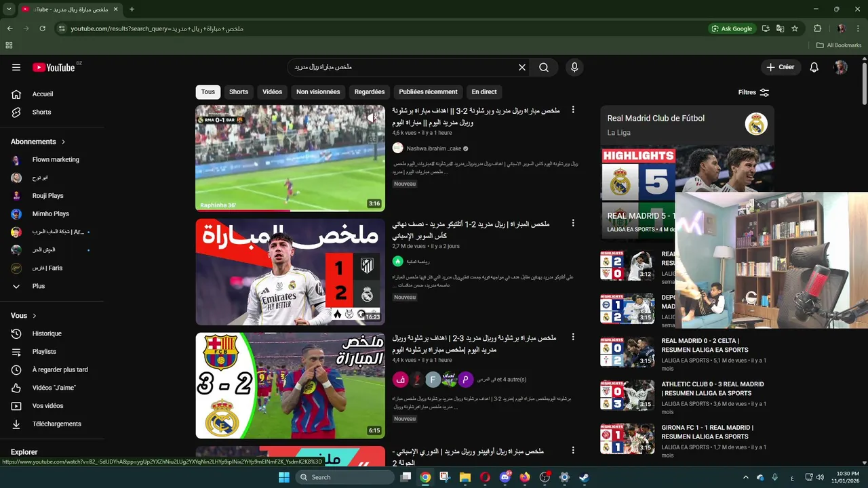This screenshot has width=868, height=488.
Task: Open the Mimho Plays subscription
Action: point(52,213)
